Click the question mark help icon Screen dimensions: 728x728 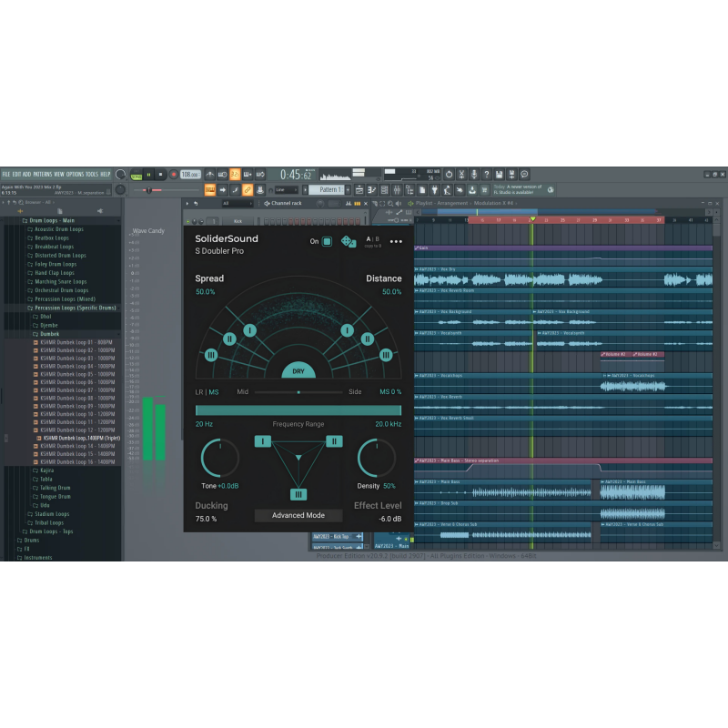[487, 175]
